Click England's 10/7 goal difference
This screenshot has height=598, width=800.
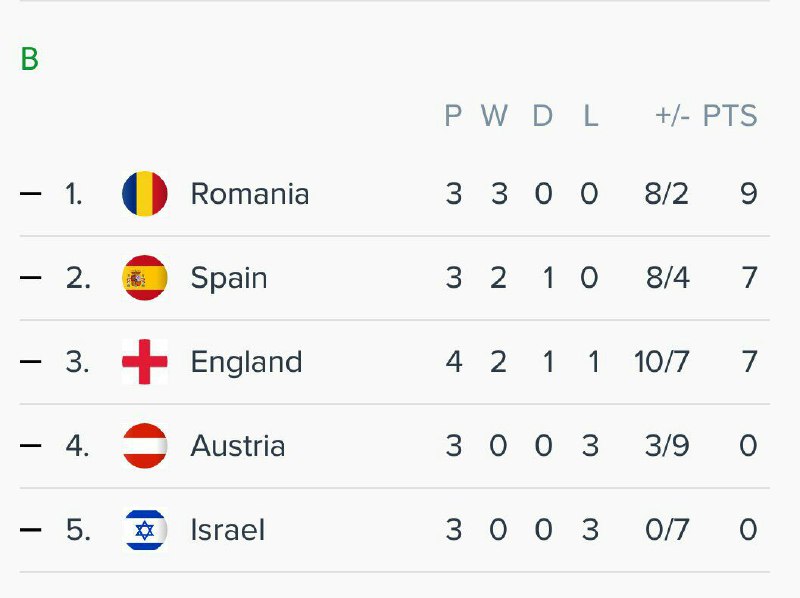click(661, 362)
